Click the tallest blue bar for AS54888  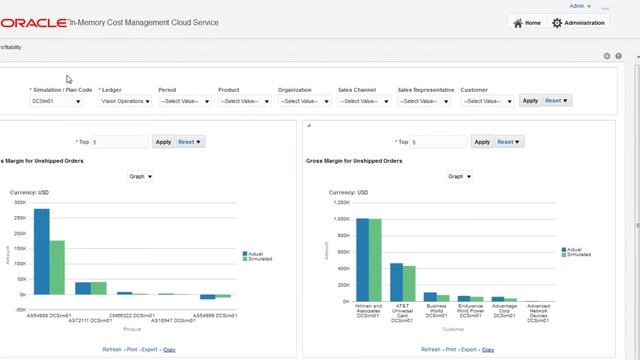pos(42,251)
